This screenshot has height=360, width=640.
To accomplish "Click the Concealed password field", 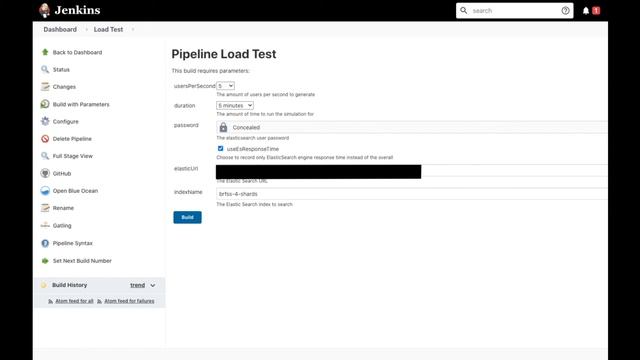I will point(411,127).
